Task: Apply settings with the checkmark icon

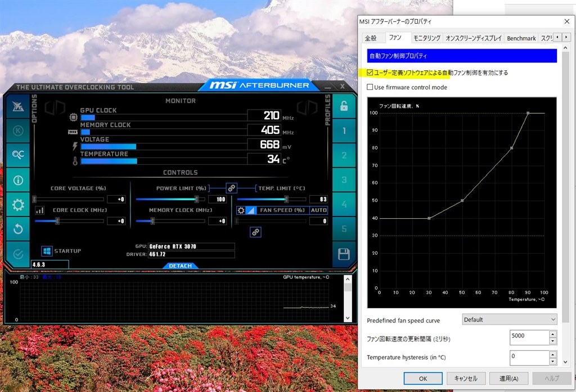Action: coord(18,254)
